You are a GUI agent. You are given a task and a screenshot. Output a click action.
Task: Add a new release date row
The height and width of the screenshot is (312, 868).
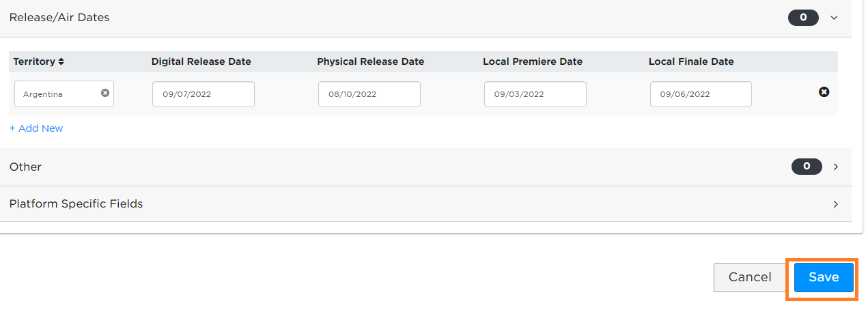[x=36, y=128]
